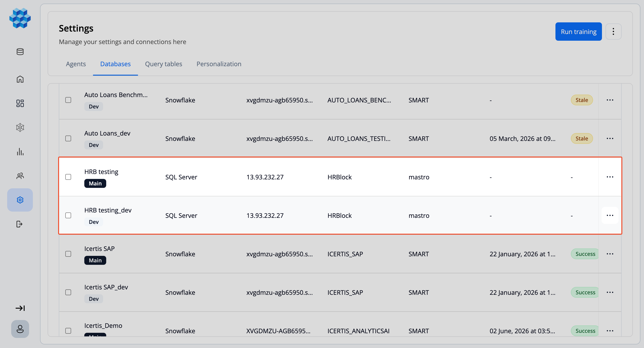Open row actions for Auto Loans_dev
The height and width of the screenshot is (348, 644).
(610, 138)
